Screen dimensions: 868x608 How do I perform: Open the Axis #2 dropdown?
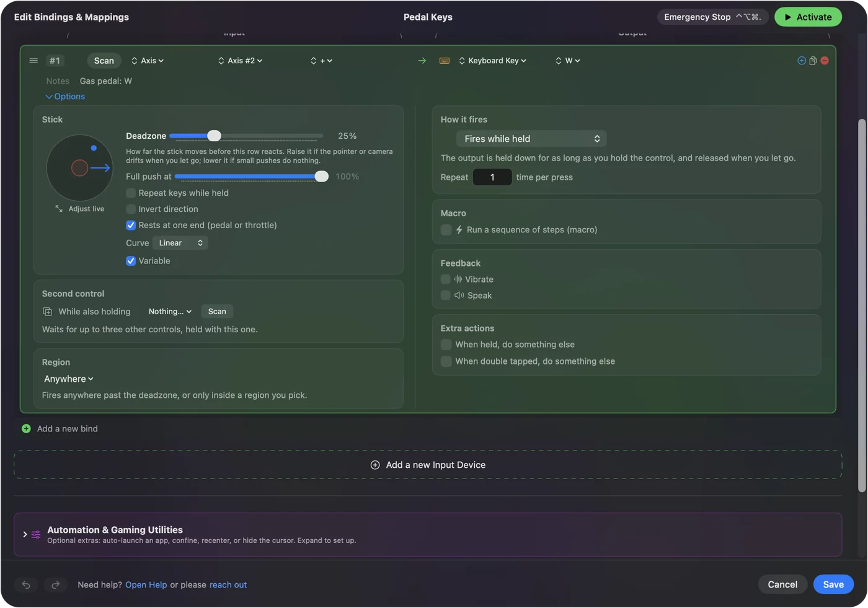[240, 61]
